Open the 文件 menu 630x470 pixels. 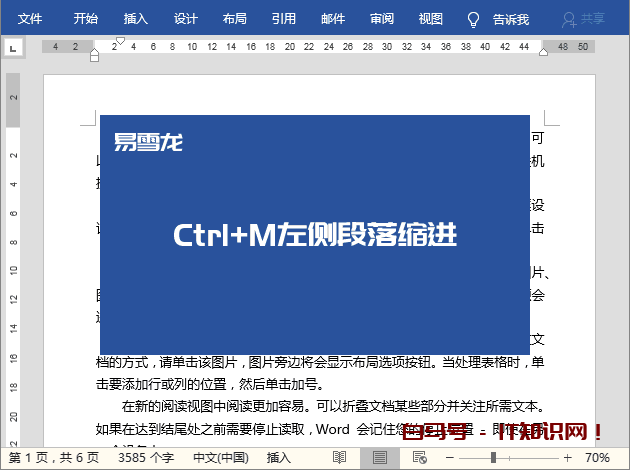[x=30, y=19]
